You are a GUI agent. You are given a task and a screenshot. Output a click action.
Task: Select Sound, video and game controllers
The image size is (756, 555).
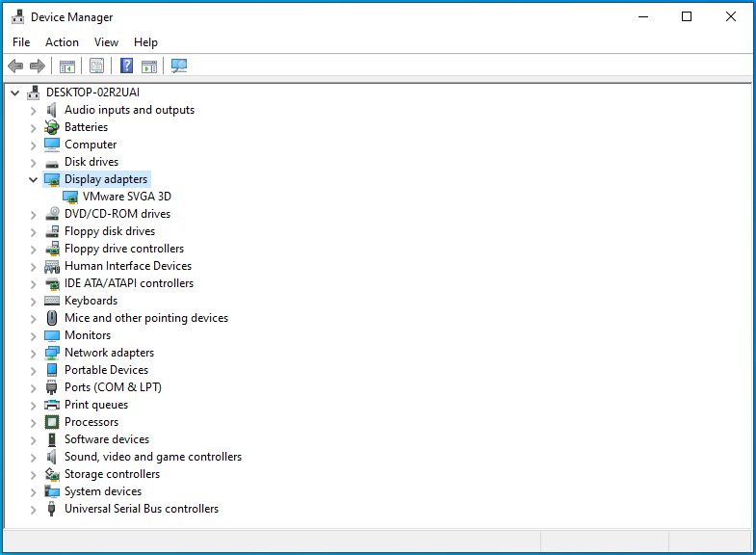point(152,457)
